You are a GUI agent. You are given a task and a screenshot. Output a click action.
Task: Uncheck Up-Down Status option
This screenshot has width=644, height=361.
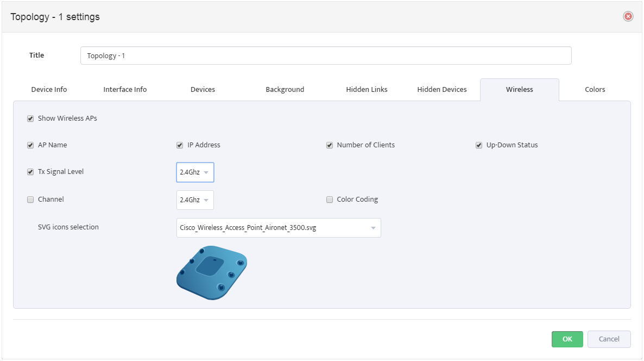479,145
